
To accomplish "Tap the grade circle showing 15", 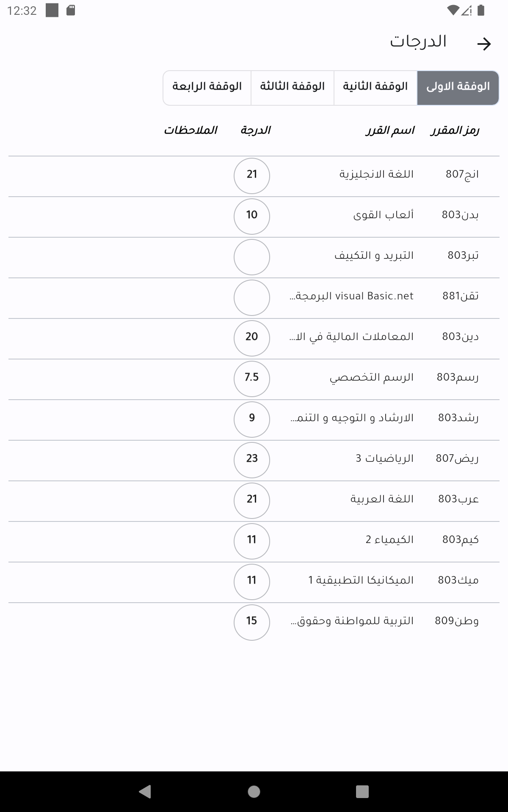I will point(251,621).
